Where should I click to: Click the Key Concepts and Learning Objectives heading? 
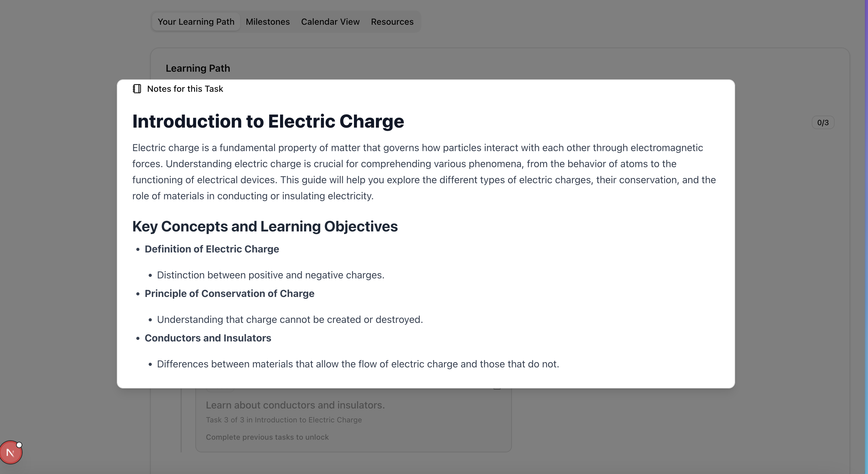click(265, 226)
